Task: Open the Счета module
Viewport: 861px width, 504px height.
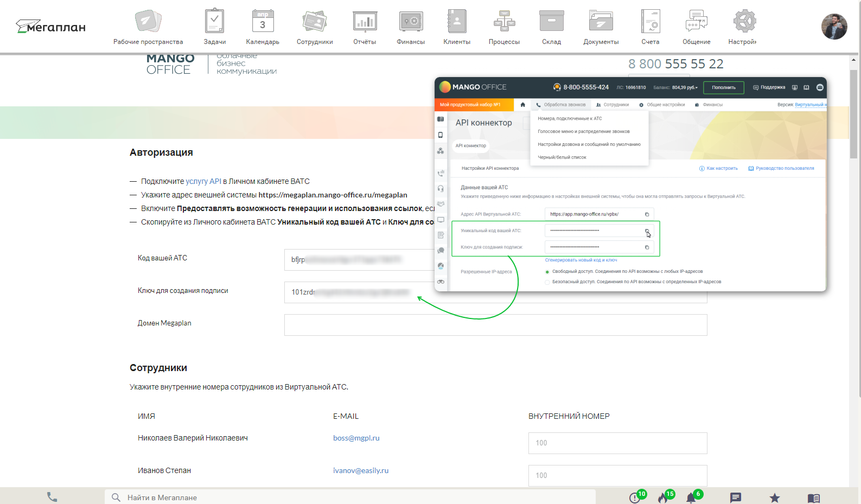Action: pyautogui.click(x=650, y=27)
